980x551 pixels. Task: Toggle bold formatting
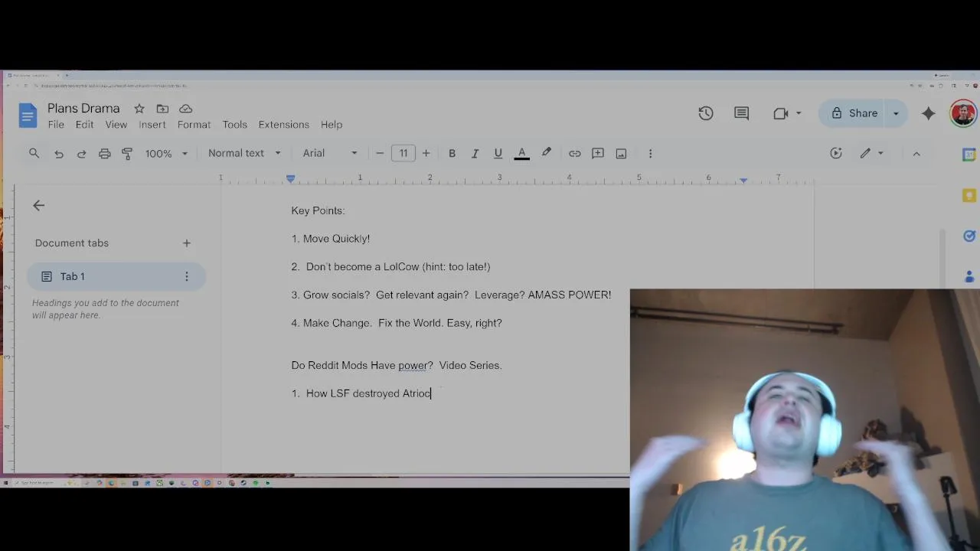coord(452,154)
